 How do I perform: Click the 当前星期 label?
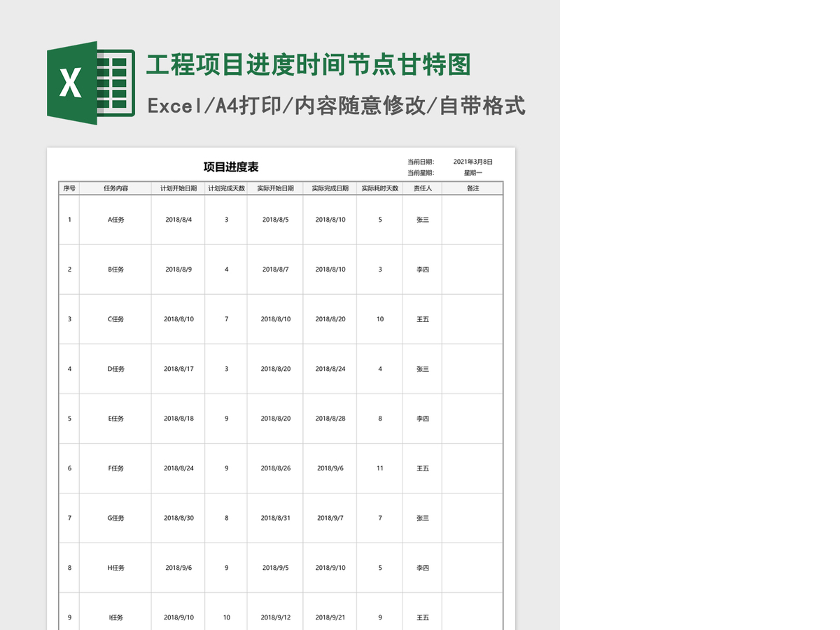tap(421, 173)
